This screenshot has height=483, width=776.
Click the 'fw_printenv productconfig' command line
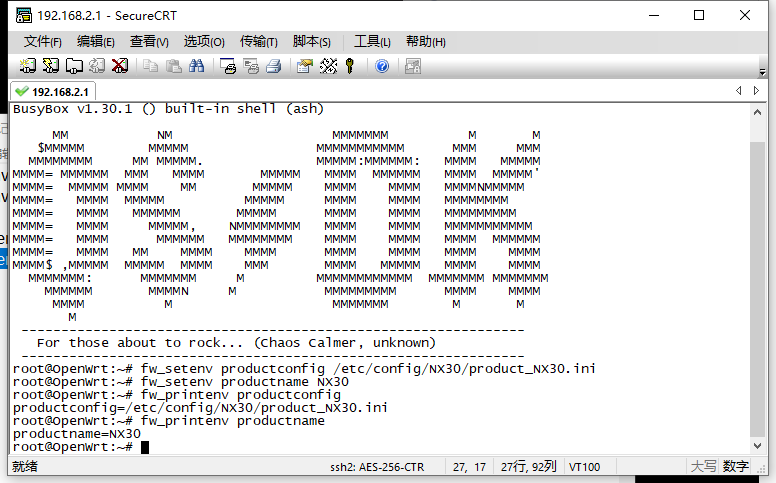[177, 395]
